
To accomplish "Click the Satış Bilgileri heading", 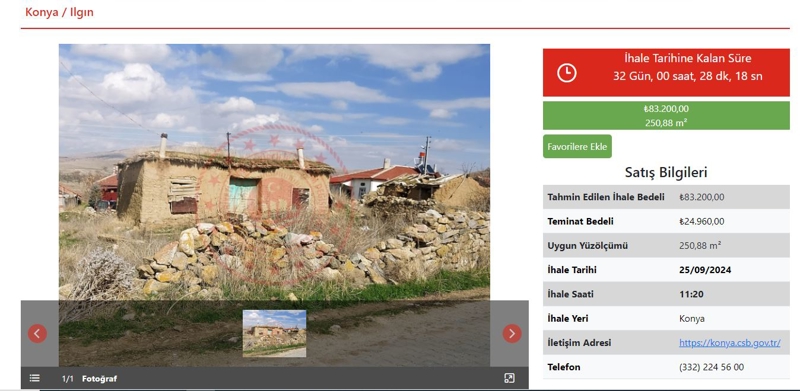I will 666,172.
